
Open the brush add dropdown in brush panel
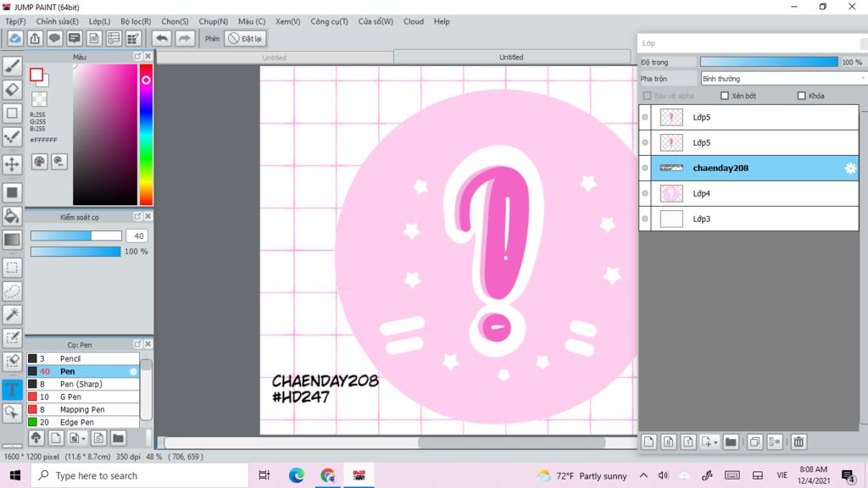pos(81,438)
